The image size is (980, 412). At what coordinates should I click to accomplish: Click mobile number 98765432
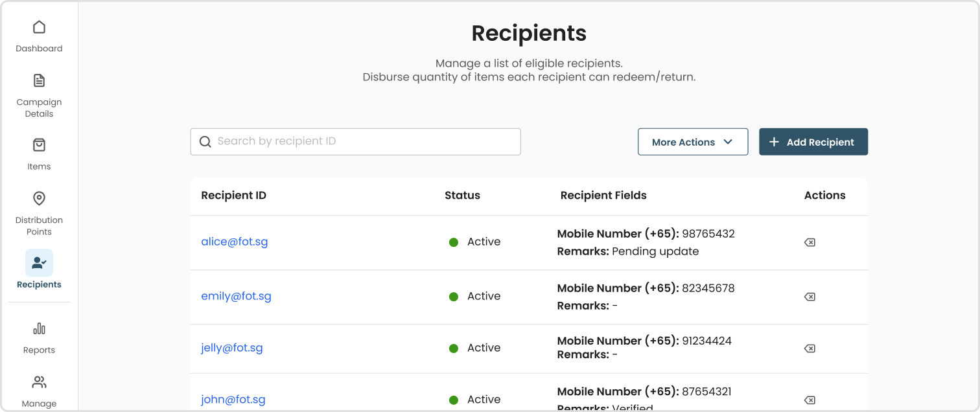[x=708, y=234]
